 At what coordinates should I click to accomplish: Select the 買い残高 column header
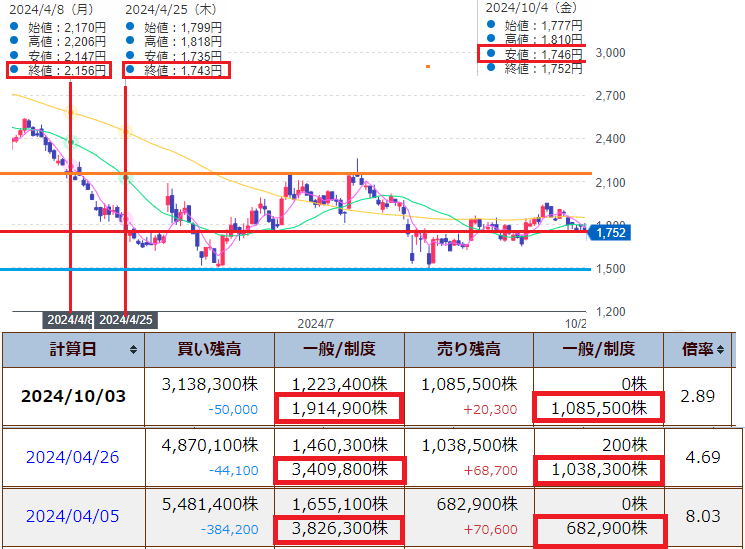pos(209,350)
